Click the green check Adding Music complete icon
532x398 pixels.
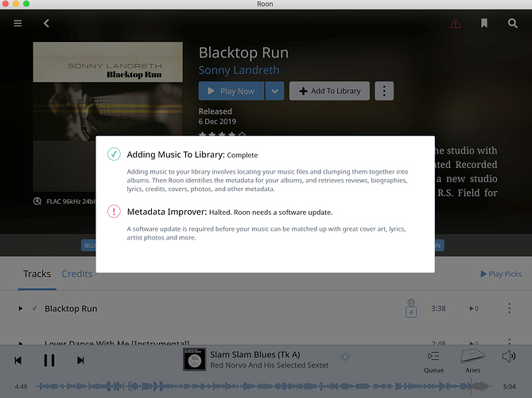114,154
